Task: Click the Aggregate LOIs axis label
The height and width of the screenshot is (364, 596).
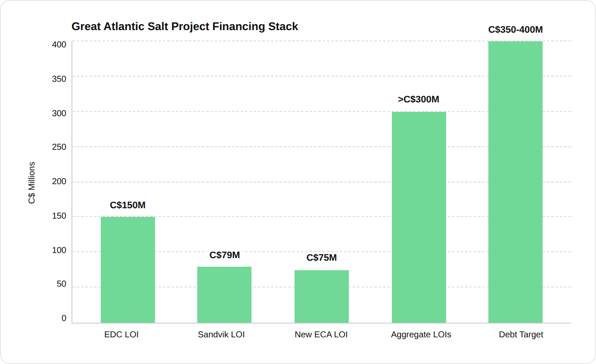Action: (x=421, y=334)
